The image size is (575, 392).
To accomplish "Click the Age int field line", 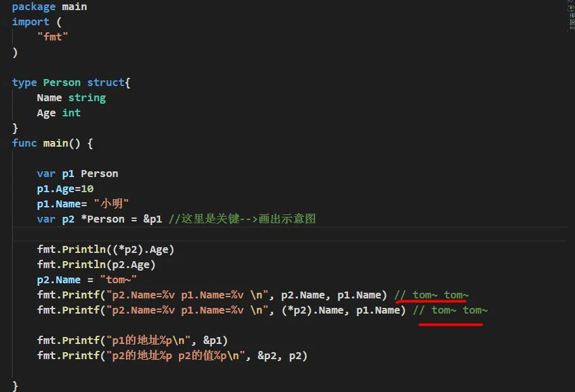I will click(x=58, y=113).
